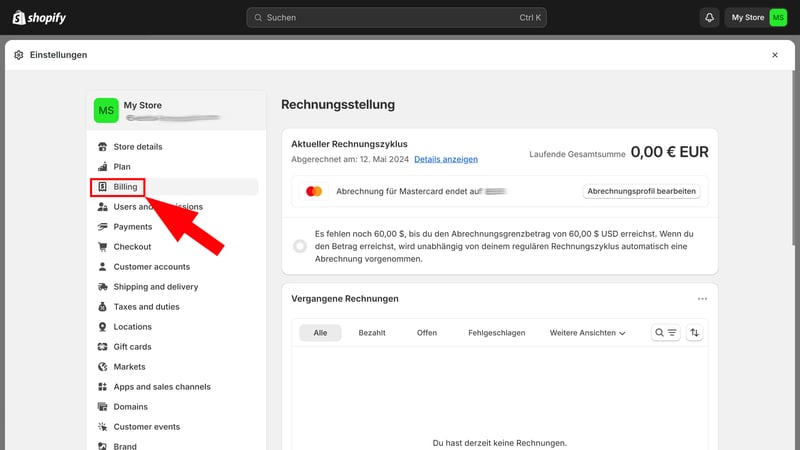Open the My Store account menu
Viewport: 800px width, 450px height.
pyautogui.click(x=759, y=17)
